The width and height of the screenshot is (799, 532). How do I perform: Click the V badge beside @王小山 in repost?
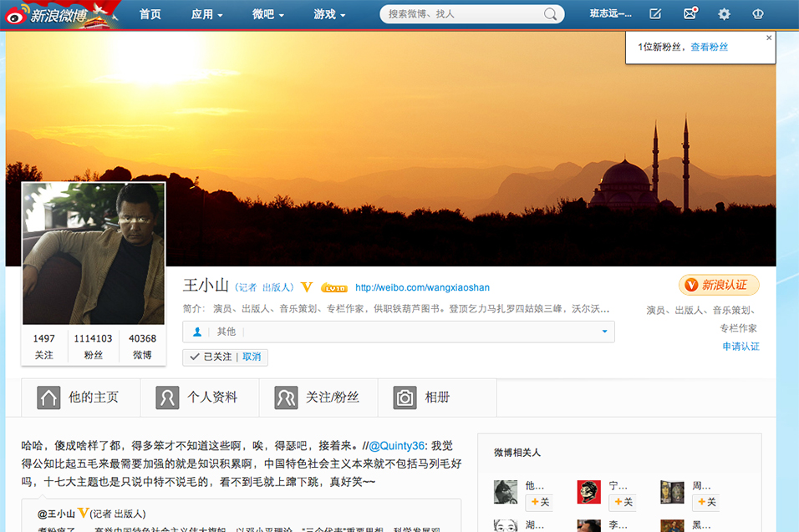pos(83,513)
